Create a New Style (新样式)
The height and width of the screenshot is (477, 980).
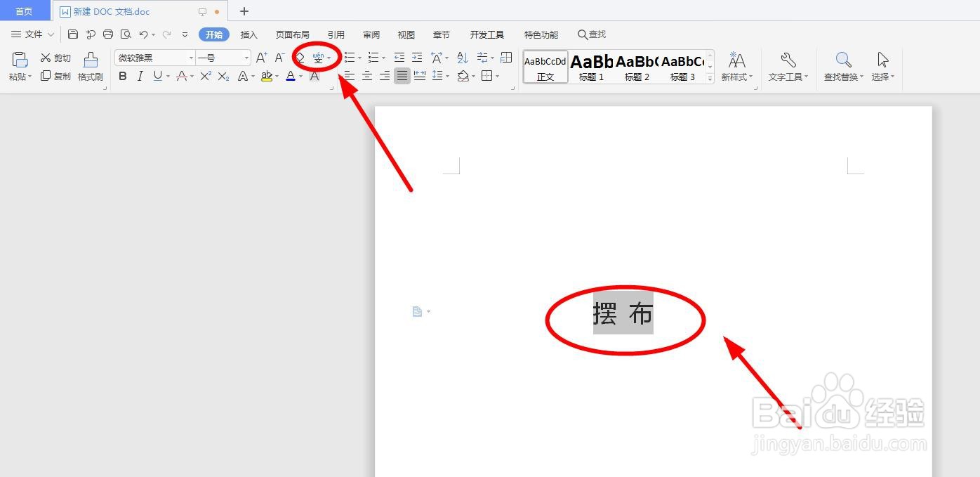point(736,67)
